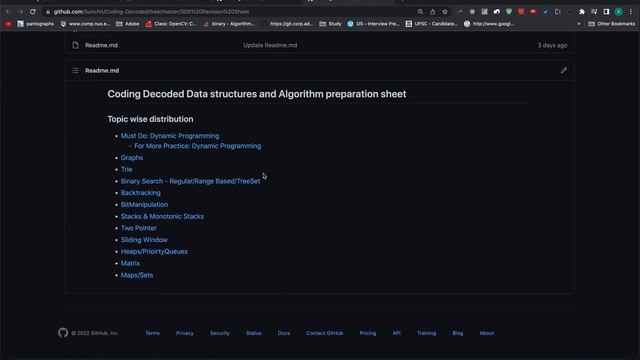640x360 pixels.
Task: Click the green shield extension icon
Action: click(x=509, y=12)
